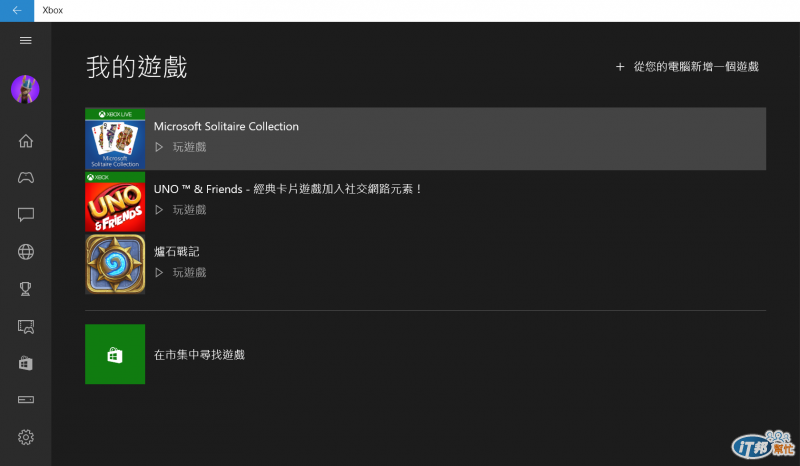The width and height of the screenshot is (800, 466).
Task: Open the globe activity feed icon
Action: point(26,252)
